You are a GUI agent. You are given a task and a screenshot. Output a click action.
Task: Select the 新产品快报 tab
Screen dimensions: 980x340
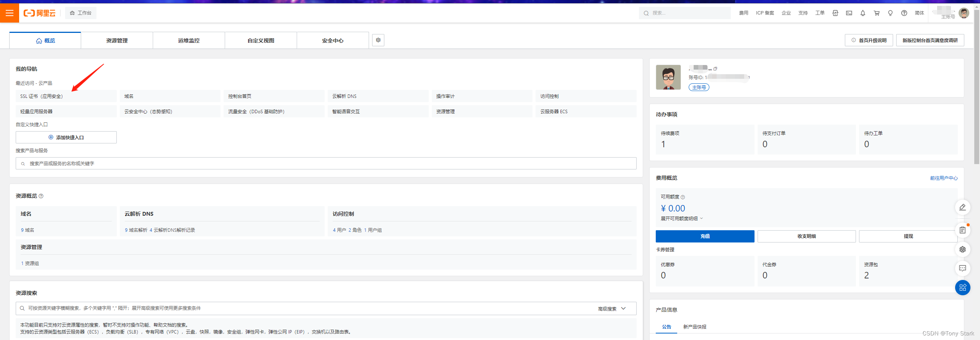click(x=694, y=327)
